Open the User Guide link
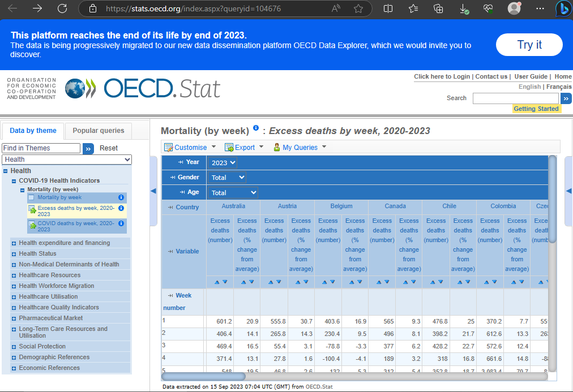 tap(531, 76)
